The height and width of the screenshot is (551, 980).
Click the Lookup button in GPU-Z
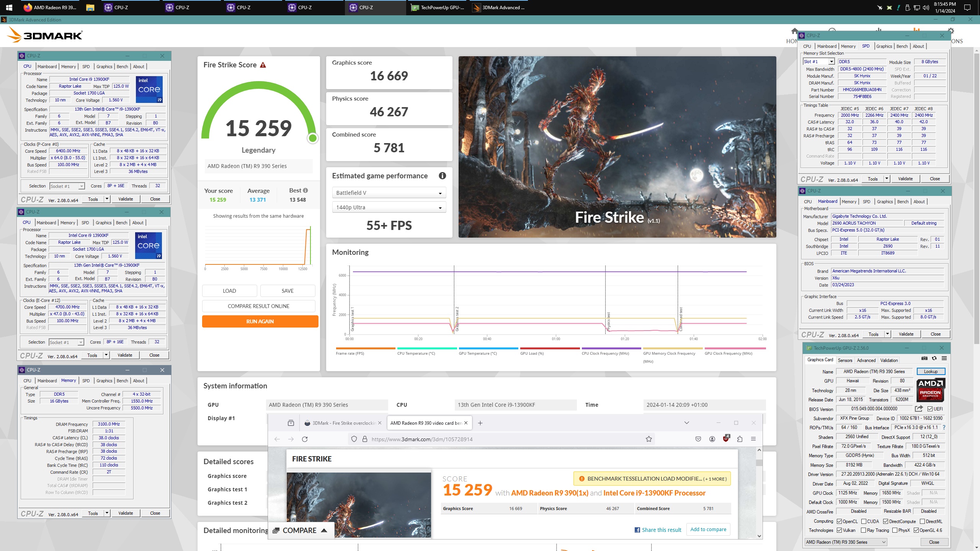(931, 371)
